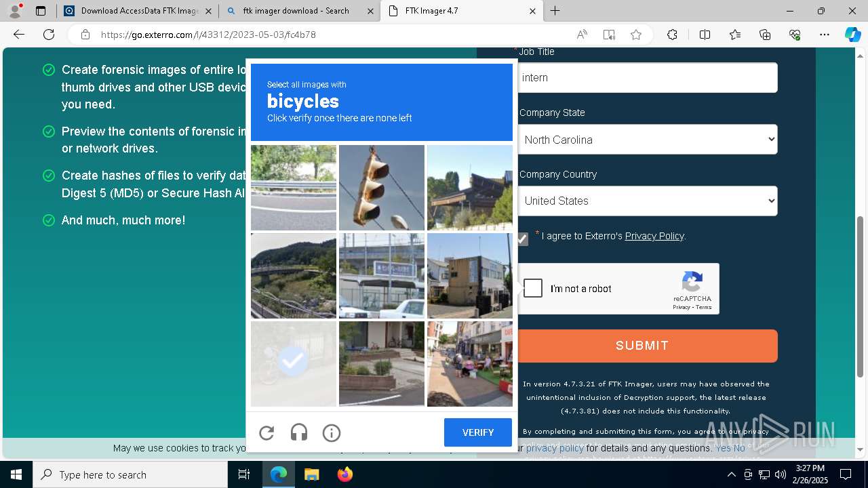Click the Job Title input field
The width and height of the screenshot is (868, 488).
pos(648,77)
